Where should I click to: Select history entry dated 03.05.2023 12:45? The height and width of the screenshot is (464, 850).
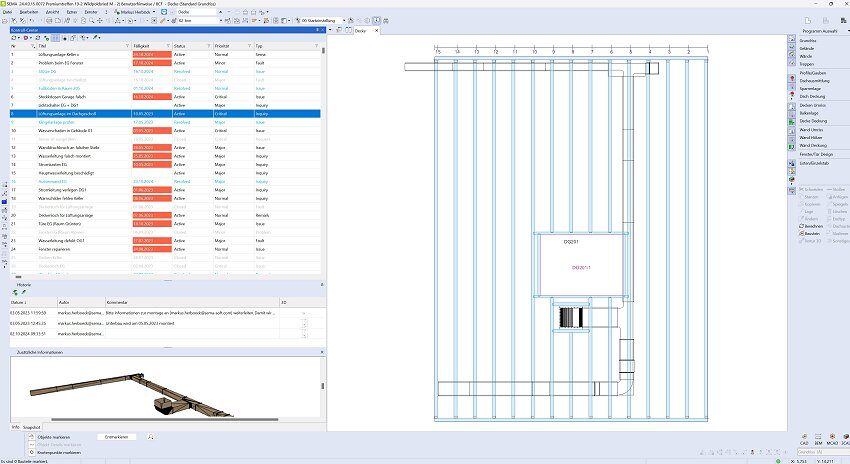point(168,324)
